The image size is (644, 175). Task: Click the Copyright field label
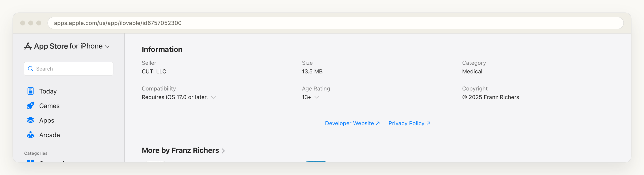click(475, 89)
